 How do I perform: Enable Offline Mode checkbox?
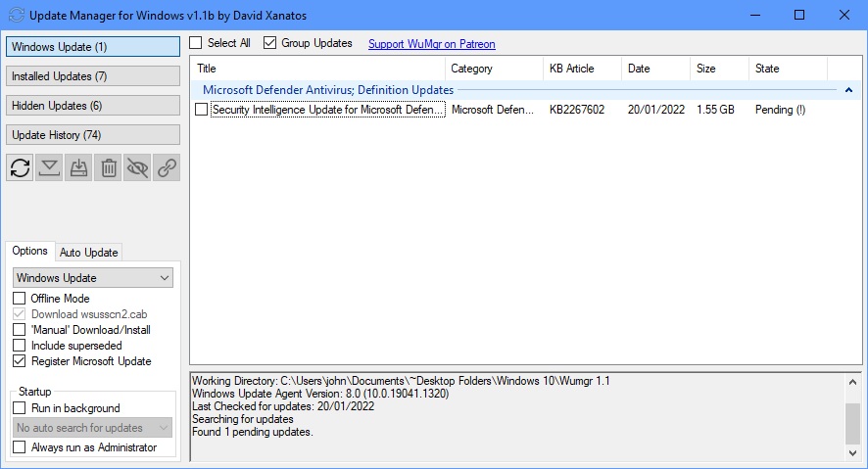pos(20,298)
